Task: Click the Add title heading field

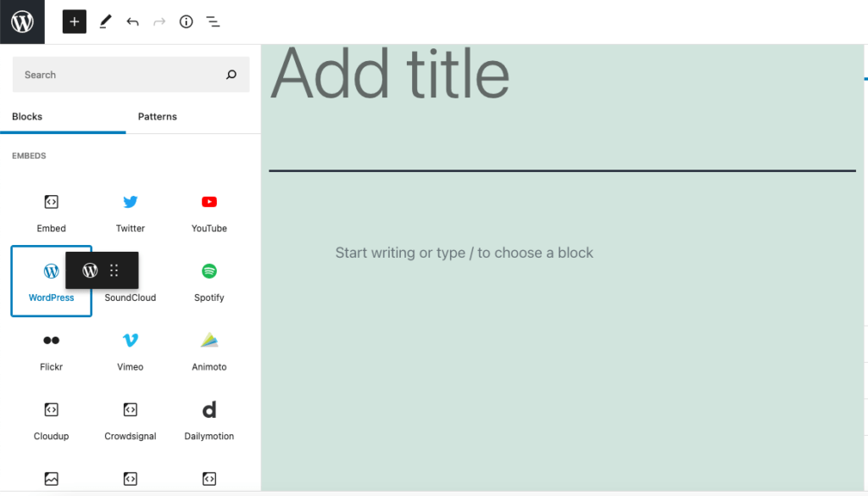Action: tap(563, 74)
